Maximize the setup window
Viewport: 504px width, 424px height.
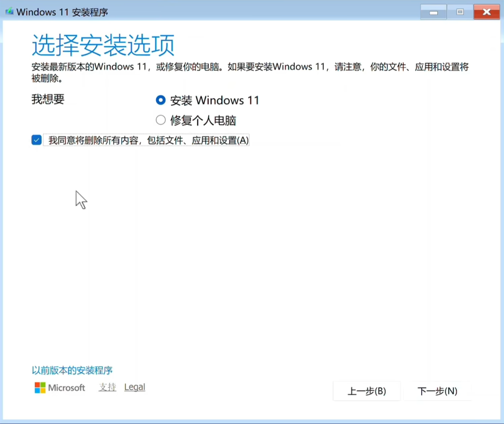click(x=460, y=12)
